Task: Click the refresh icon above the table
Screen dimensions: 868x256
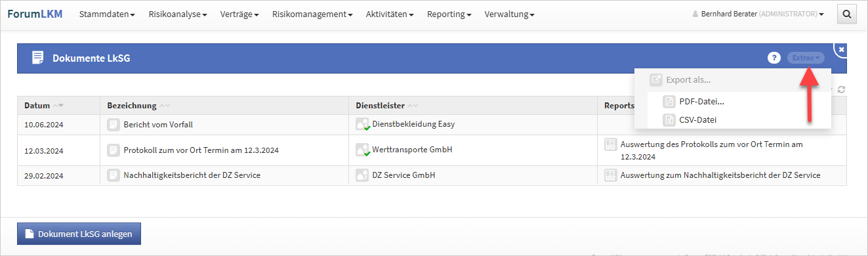Action: tap(841, 90)
